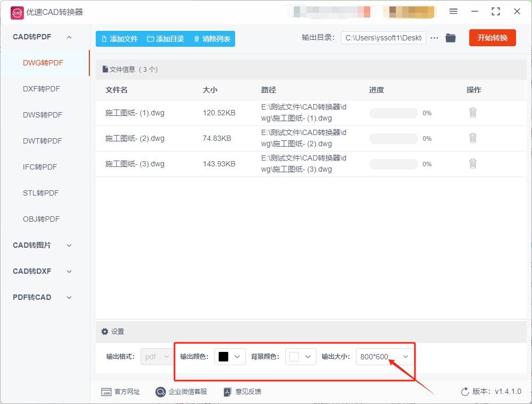Open 企业微信客服 customer service chat

click(x=160, y=392)
